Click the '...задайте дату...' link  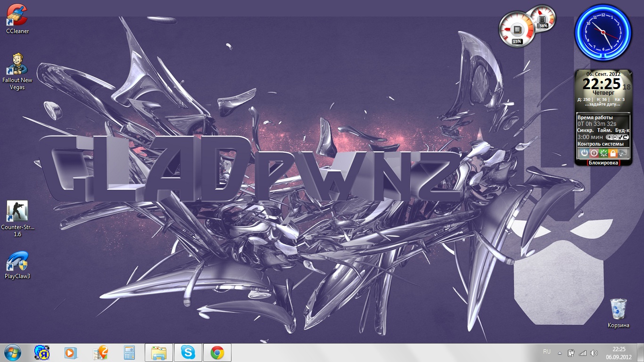coord(603,104)
